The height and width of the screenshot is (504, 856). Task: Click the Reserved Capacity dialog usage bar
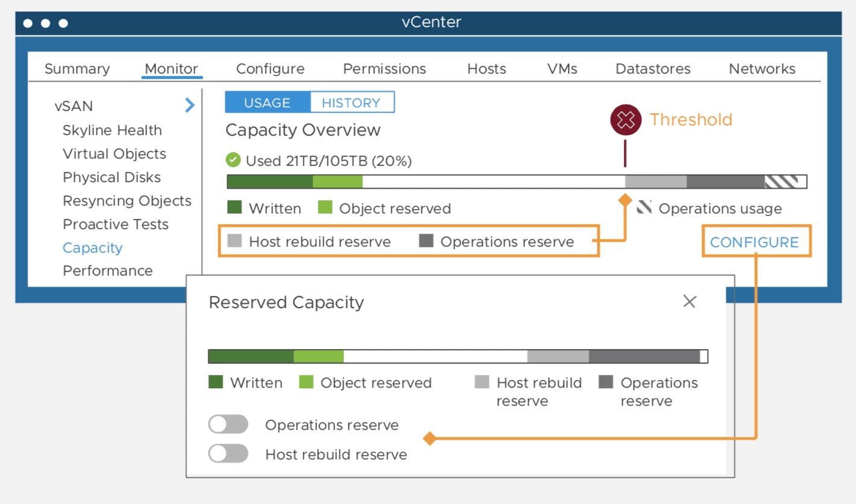point(458,356)
